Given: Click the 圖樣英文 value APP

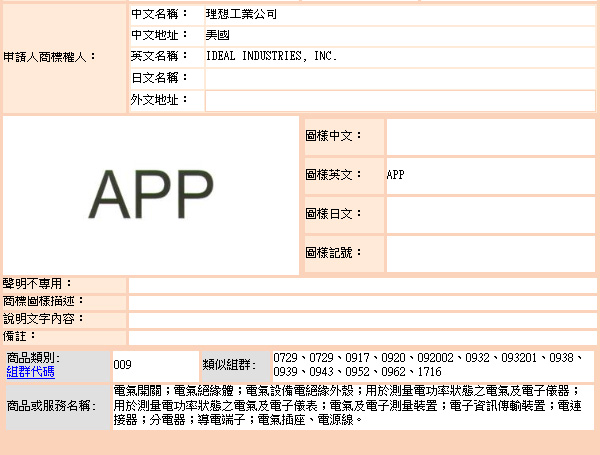Looking at the screenshot, I should [395, 175].
